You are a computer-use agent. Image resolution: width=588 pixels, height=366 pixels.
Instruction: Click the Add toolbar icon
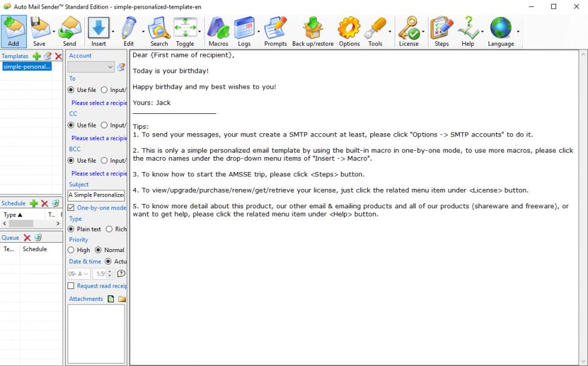[x=14, y=29]
